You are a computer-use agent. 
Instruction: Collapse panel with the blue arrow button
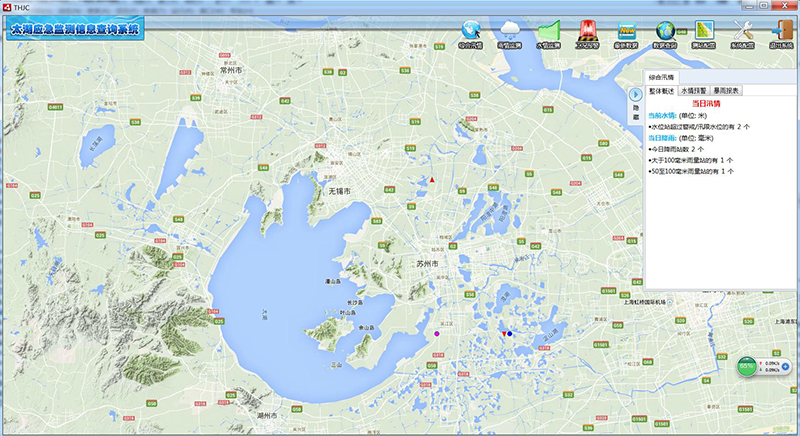point(634,93)
